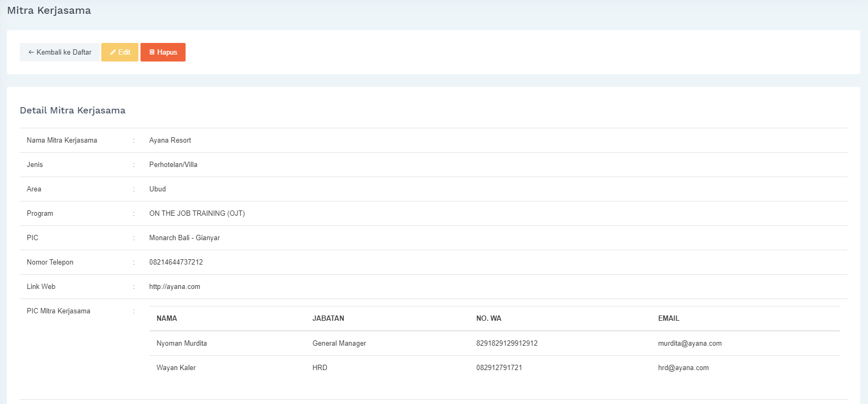Click the EMAIL column header
This screenshot has height=404, width=868.
coord(668,319)
